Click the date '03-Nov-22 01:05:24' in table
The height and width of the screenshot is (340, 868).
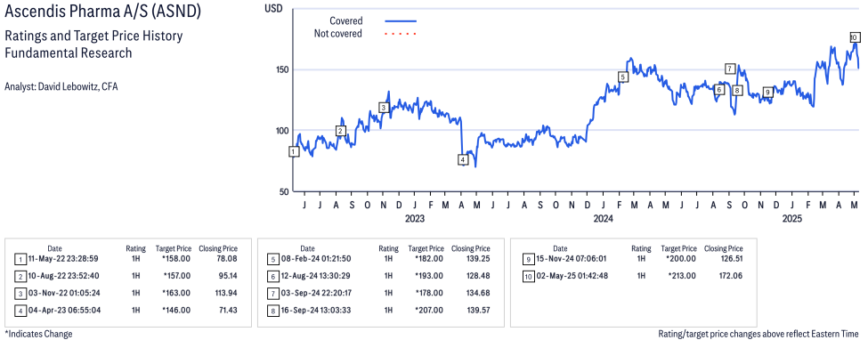point(64,293)
